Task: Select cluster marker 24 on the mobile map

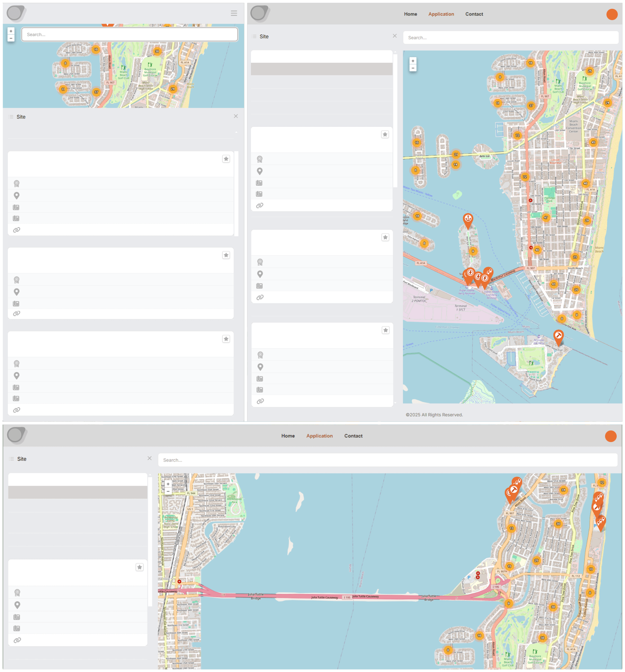Action: 173,89
